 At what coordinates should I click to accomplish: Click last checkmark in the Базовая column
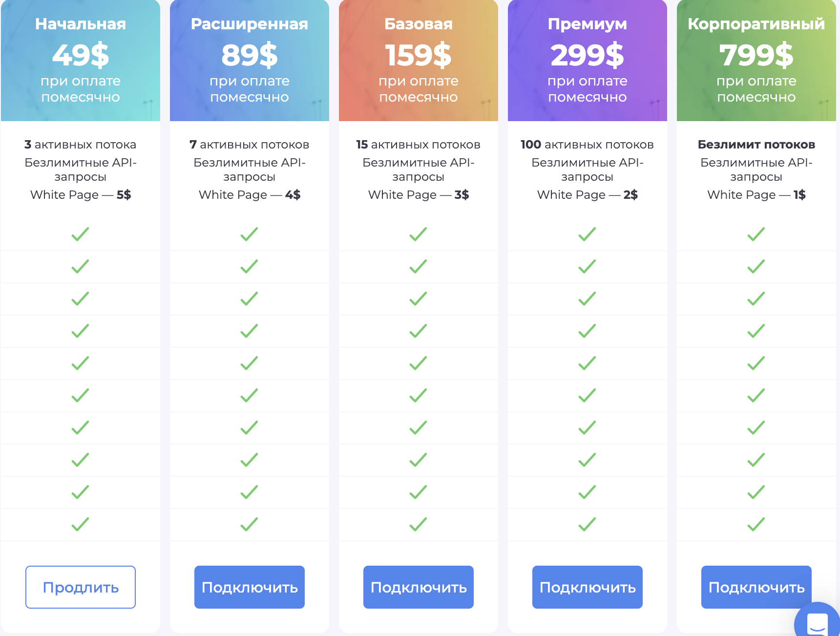(x=419, y=524)
